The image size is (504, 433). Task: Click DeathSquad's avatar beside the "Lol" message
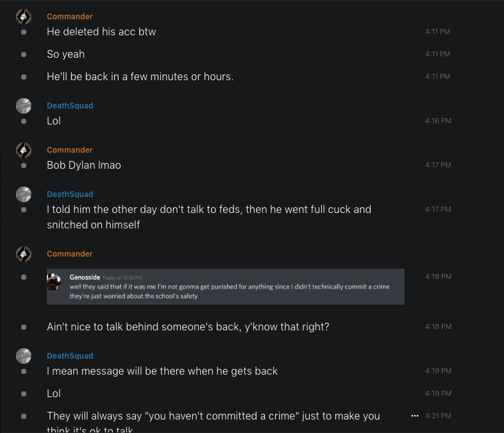coord(24,106)
